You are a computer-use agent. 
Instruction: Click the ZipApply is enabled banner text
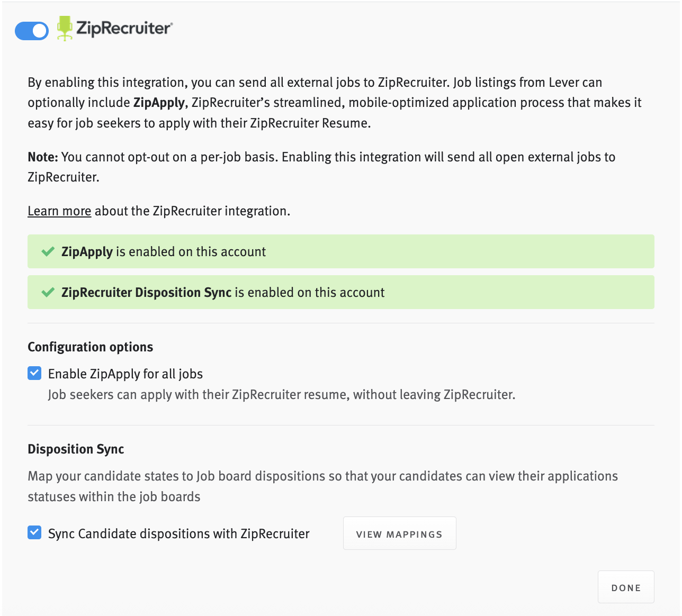pyautogui.click(x=164, y=252)
